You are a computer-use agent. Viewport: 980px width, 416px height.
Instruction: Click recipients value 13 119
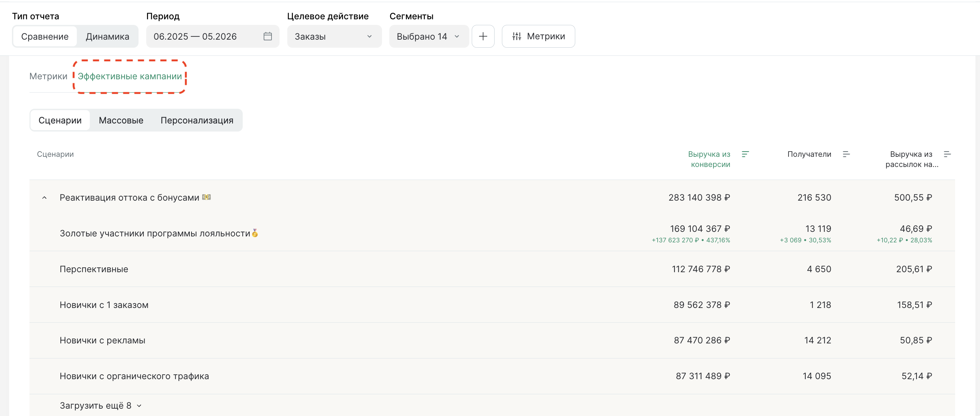[818, 229]
